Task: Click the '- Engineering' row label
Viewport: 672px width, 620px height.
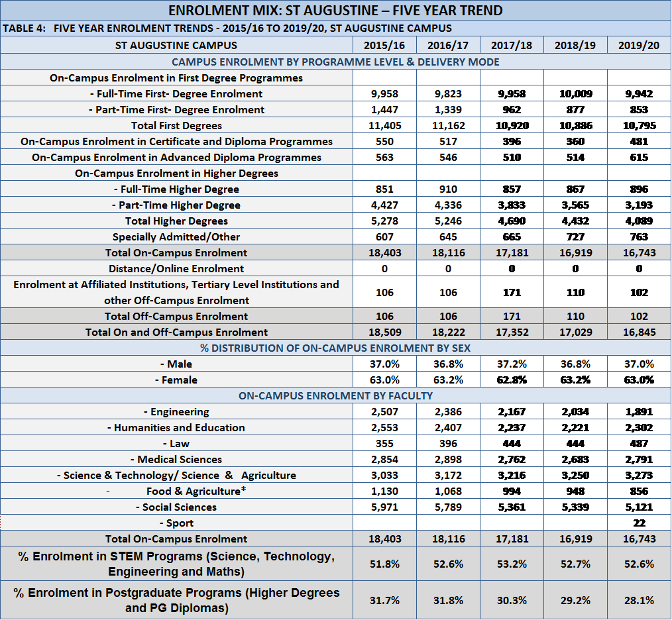Action: click(x=176, y=412)
